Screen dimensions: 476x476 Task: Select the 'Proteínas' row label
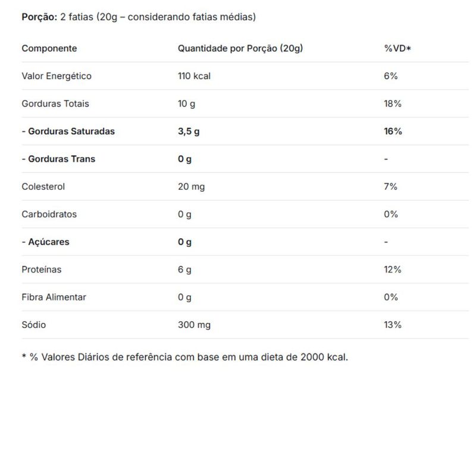pyautogui.click(x=42, y=270)
